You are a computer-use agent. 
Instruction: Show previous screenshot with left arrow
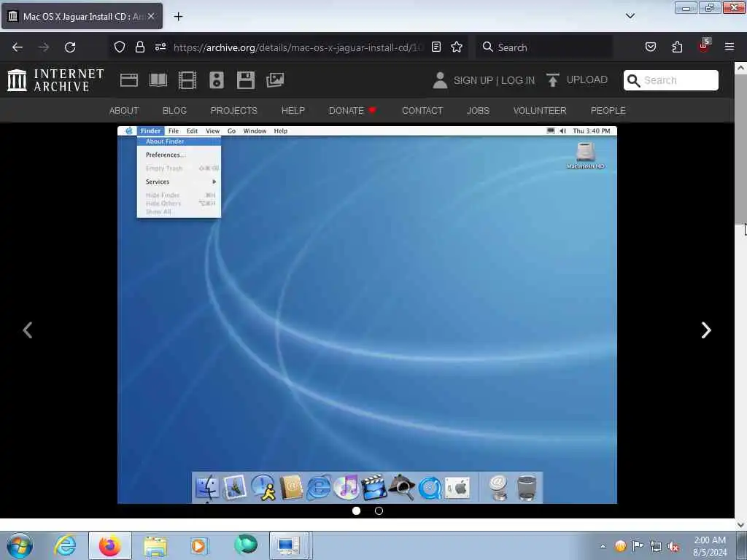(x=28, y=330)
